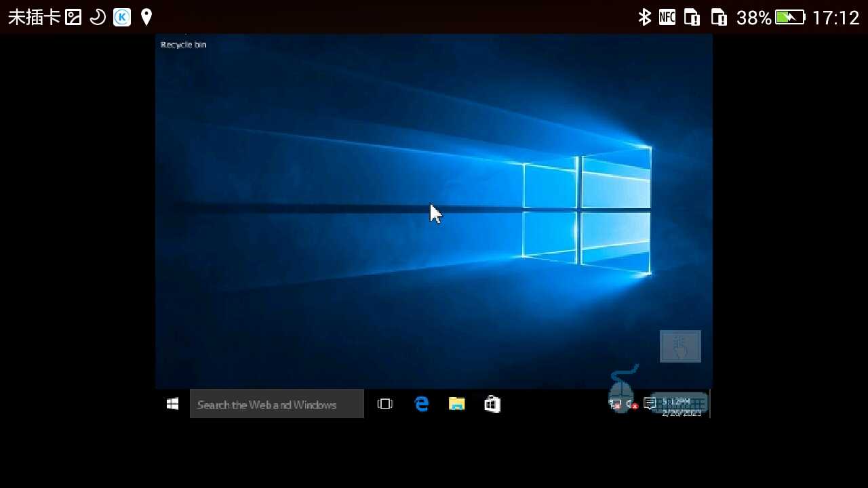Tap the image notification icon
This screenshot has height=488, width=868.
pyautogui.click(x=73, y=17)
